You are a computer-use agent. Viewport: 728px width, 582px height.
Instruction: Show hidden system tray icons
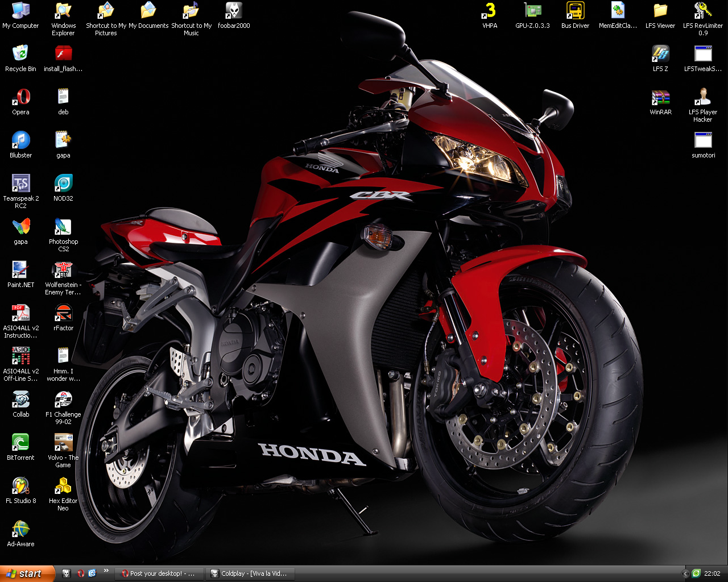point(685,573)
